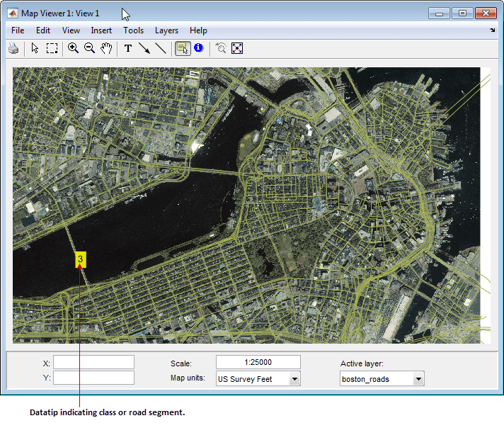Click the Fit to window icon

point(237,48)
